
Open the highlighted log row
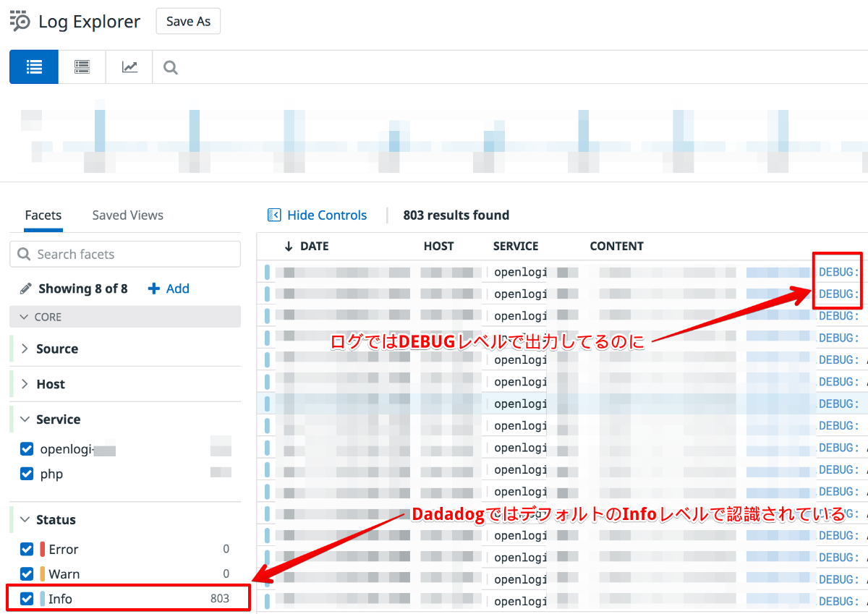click(x=562, y=404)
